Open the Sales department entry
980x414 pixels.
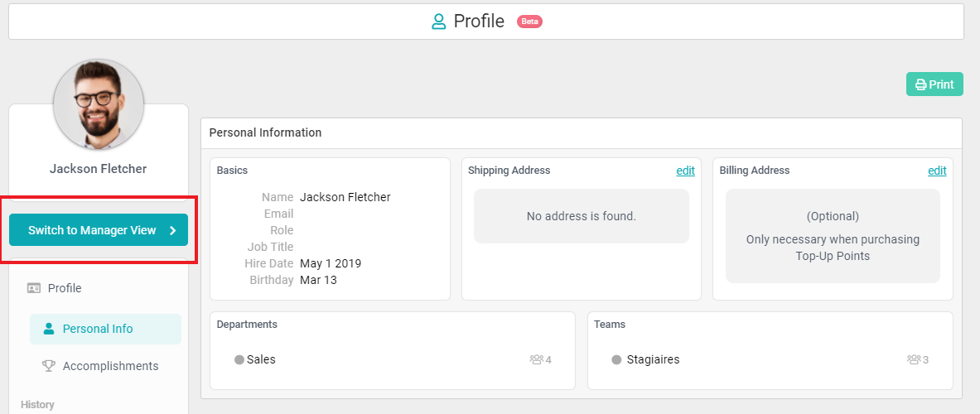coord(261,360)
